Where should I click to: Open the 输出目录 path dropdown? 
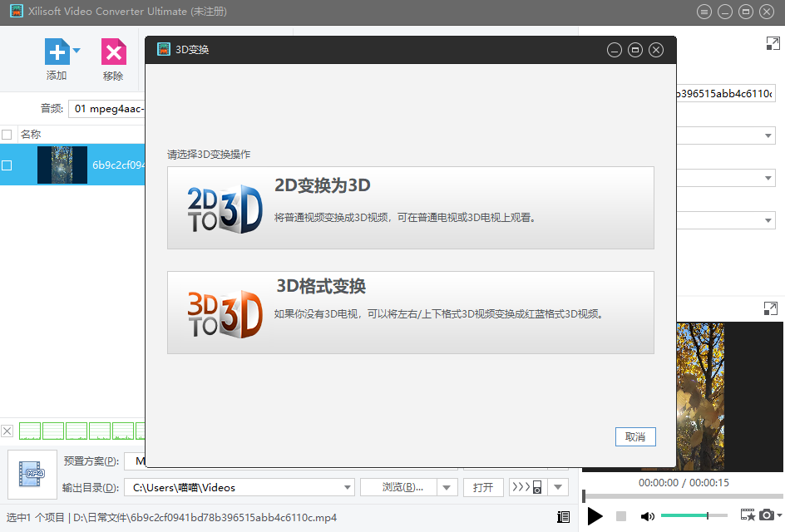pyautogui.click(x=348, y=487)
